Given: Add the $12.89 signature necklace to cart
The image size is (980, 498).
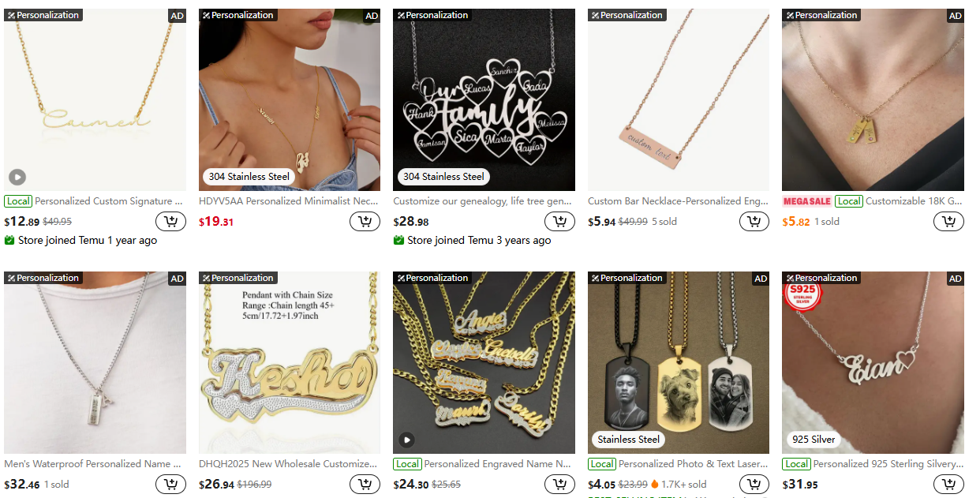Looking at the screenshot, I should [x=170, y=222].
